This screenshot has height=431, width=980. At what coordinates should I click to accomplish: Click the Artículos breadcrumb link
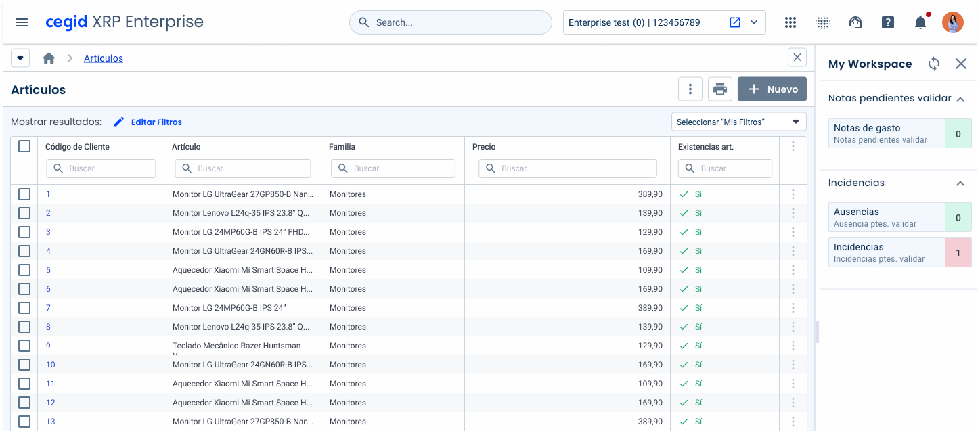pyautogui.click(x=104, y=58)
